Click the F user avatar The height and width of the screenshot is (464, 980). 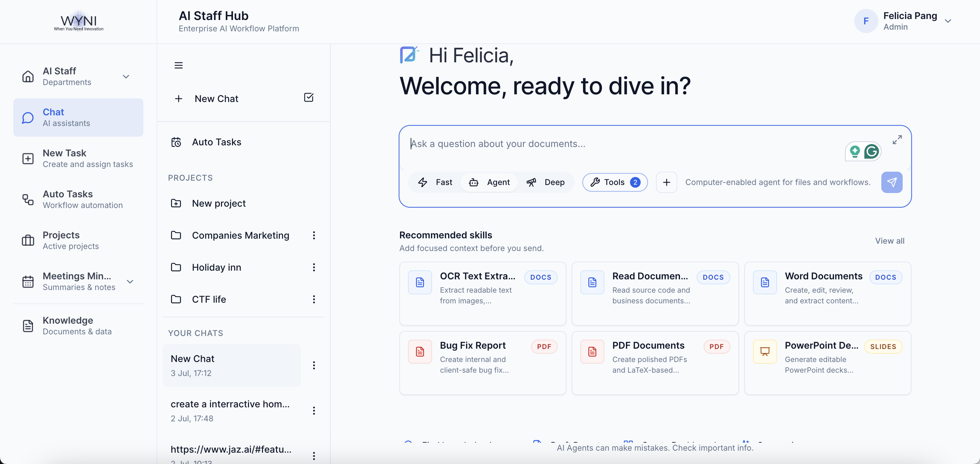point(866,21)
